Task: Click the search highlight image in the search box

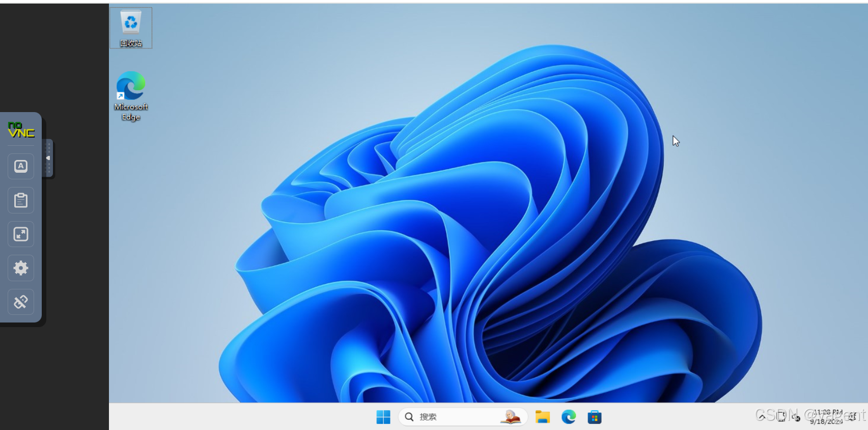Action: pos(511,417)
